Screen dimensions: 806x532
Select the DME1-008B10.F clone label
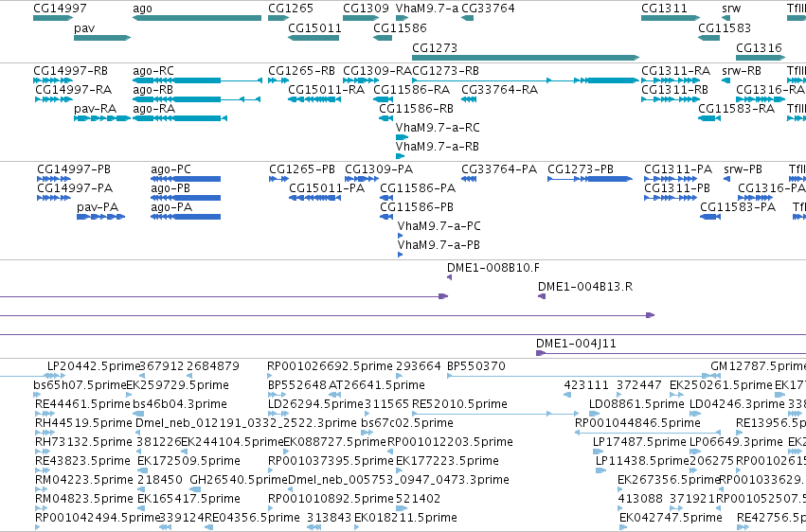[493, 268]
